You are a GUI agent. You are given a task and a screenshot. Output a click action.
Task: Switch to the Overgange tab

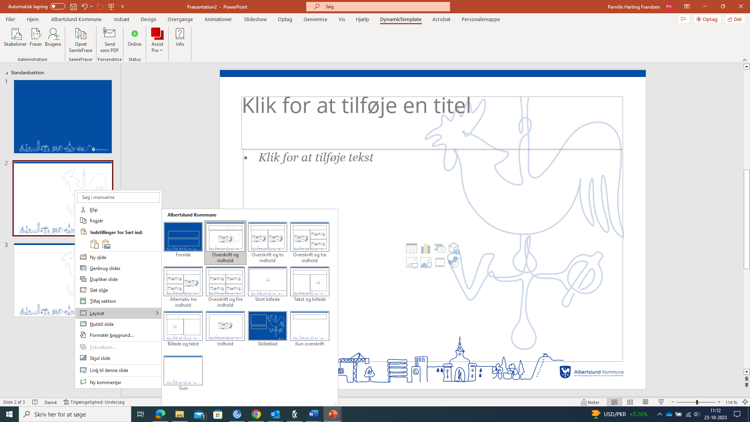[x=180, y=20]
